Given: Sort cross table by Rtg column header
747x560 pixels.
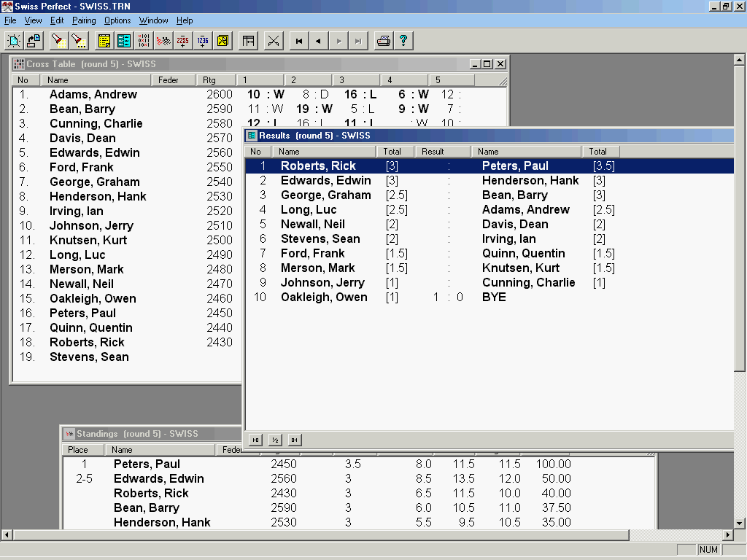Looking at the screenshot, I should click(x=216, y=80).
